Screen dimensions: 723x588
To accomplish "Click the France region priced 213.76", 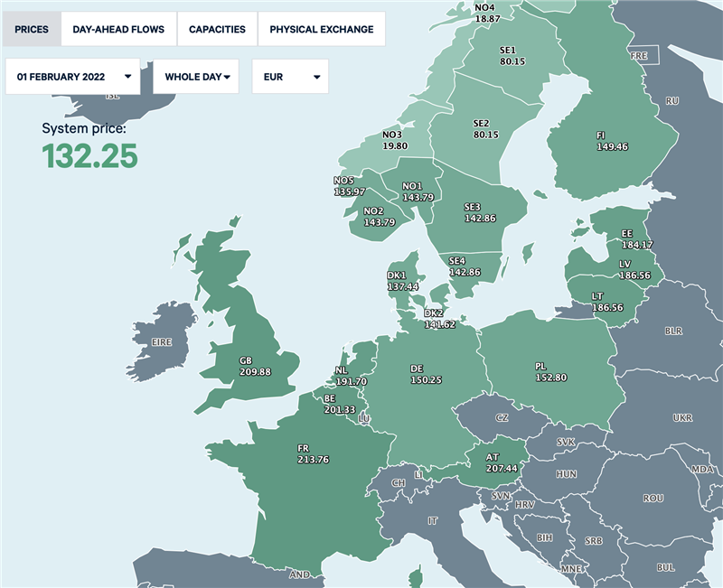I will [x=312, y=453].
